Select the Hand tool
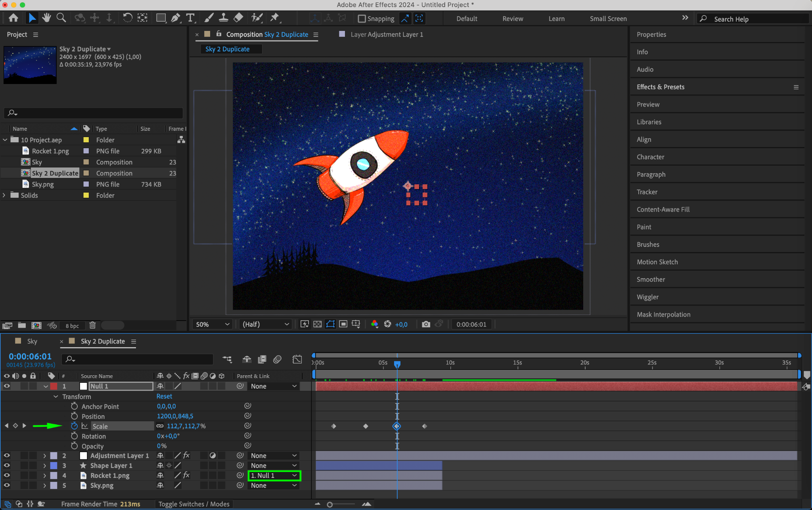812x510 pixels. tap(46, 18)
